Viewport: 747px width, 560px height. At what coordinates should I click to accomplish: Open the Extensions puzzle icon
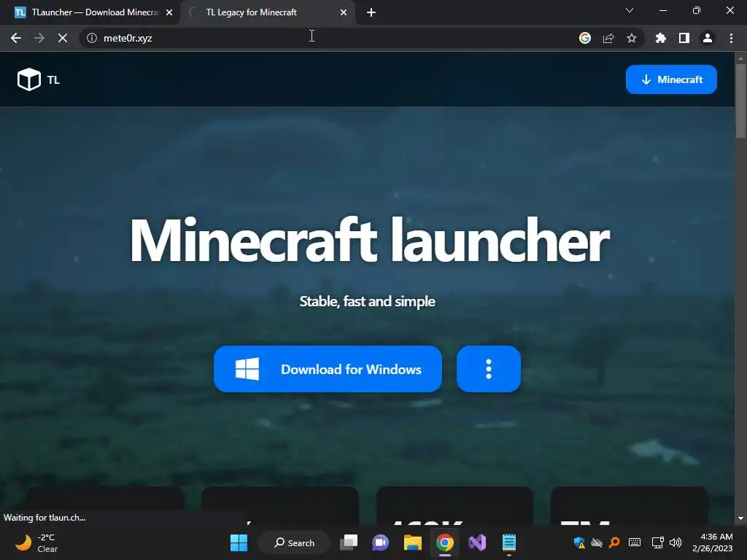pos(660,38)
